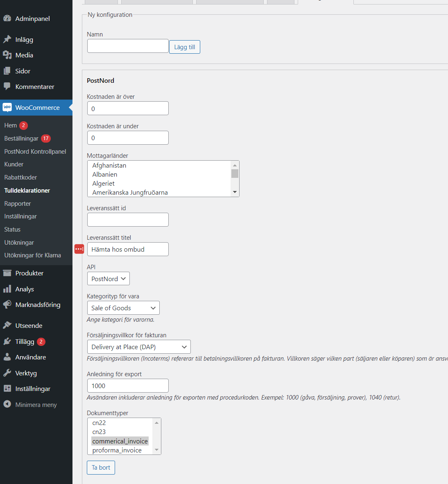Select Afghanistan in Mottagarländer list

point(109,166)
